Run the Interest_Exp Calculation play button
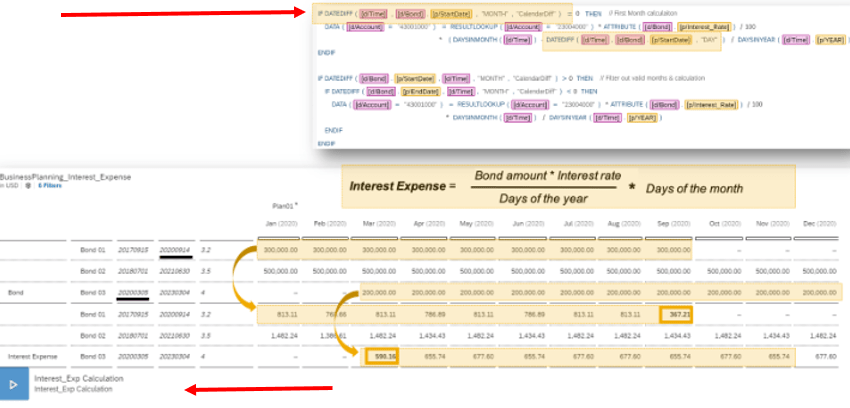This screenshot has width=850, height=408. tap(12, 384)
